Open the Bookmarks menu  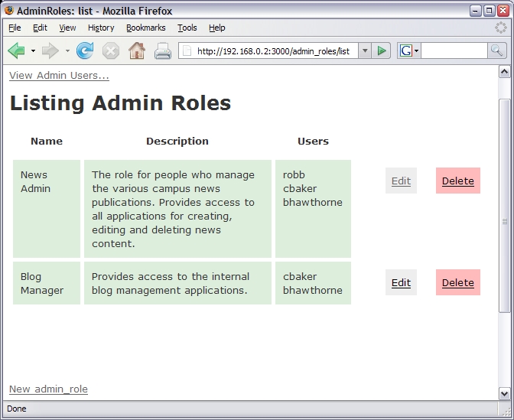click(x=145, y=28)
